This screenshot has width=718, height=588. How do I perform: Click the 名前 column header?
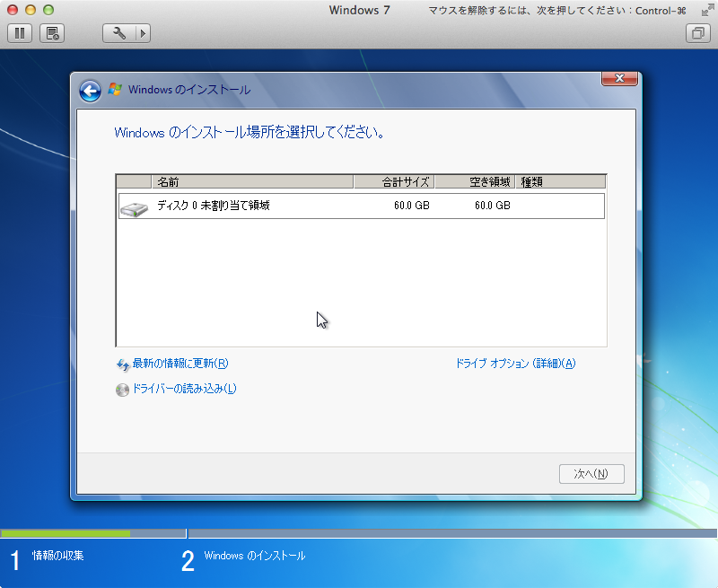tap(252, 182)
